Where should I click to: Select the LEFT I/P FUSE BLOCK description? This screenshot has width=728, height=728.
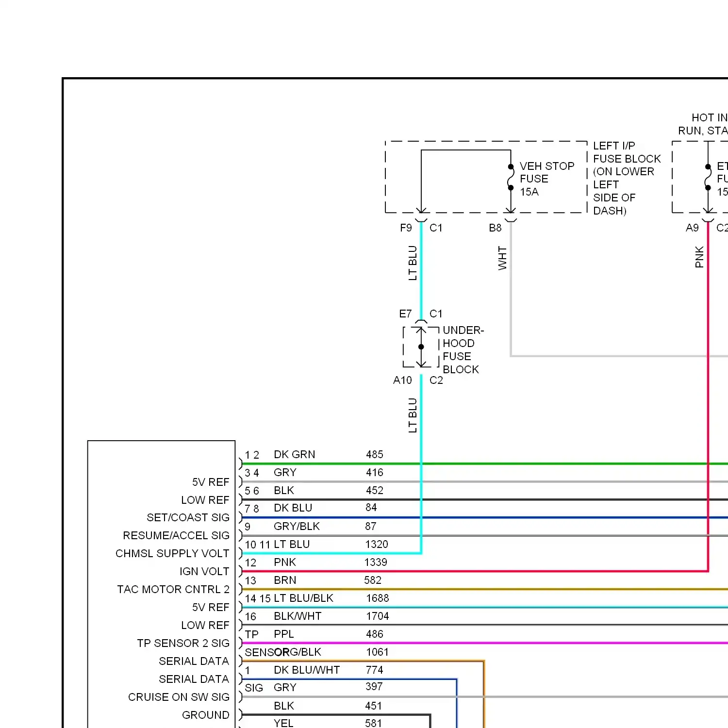click(627, 178)
